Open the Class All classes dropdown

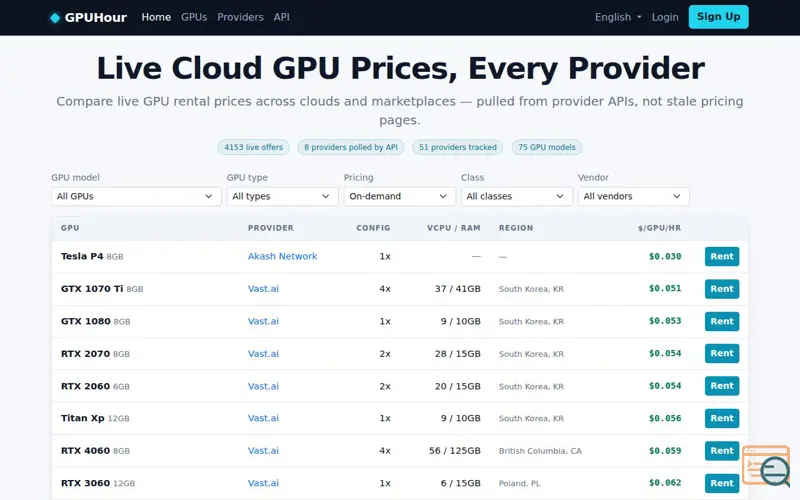click(x=516, y=196)
